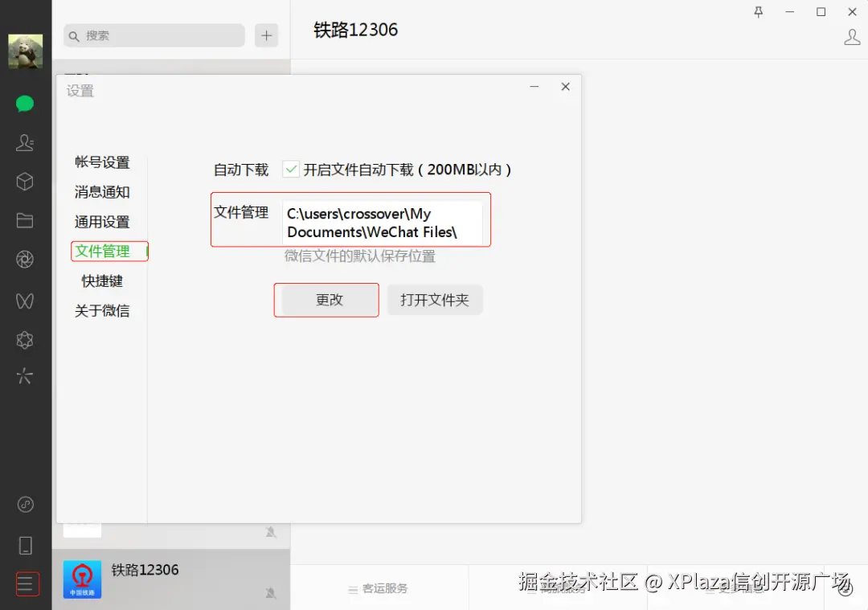Select the 快捷键 settings tab
The height and width of the screenshot is (610, 868).
(102, 281)
